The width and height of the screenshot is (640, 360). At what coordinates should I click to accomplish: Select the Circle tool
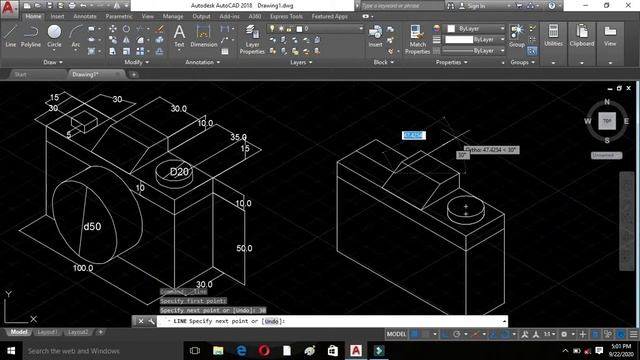click(54, 36)
